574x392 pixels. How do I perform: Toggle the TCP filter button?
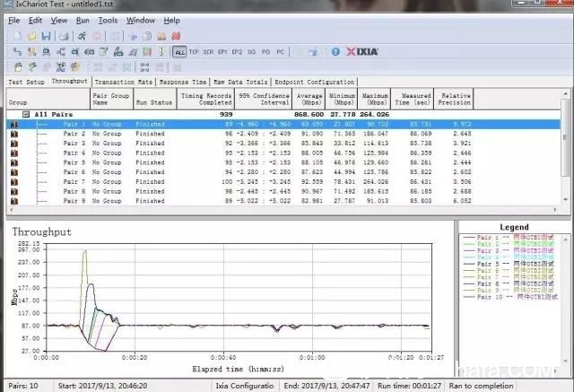click(194, 52)
